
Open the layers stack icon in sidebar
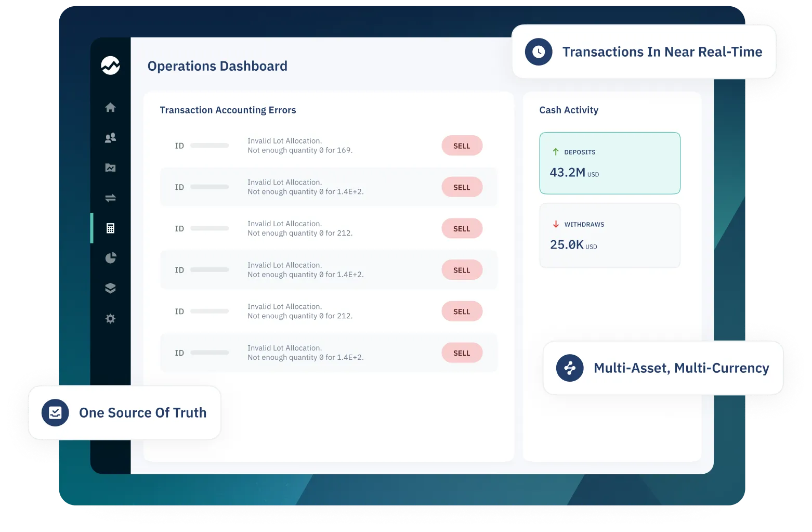click(110, 289)
